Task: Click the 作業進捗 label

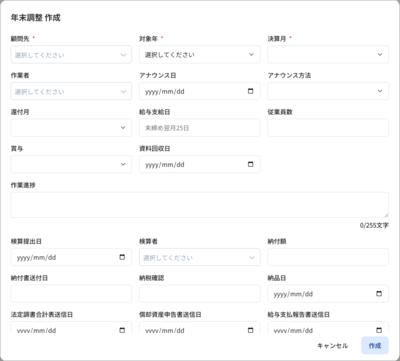Action: (23, 185)
